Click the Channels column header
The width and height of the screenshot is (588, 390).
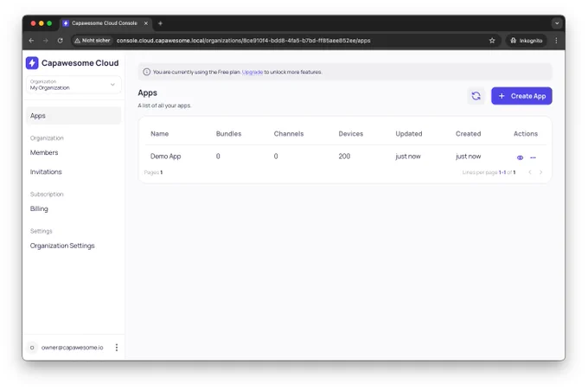[x=288, y=134]
